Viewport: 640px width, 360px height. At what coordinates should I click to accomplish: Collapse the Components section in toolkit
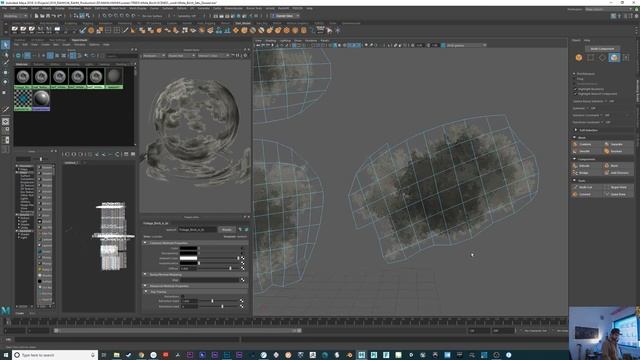click(x=575, y=159)
